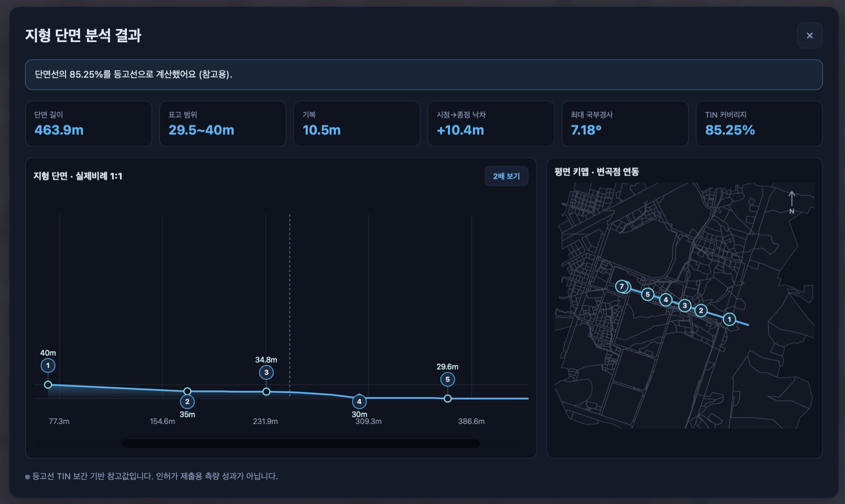The height and width of the screenshot is (504, 845).
Task: Click the 309.3m distance axis label
Action: 369,422
